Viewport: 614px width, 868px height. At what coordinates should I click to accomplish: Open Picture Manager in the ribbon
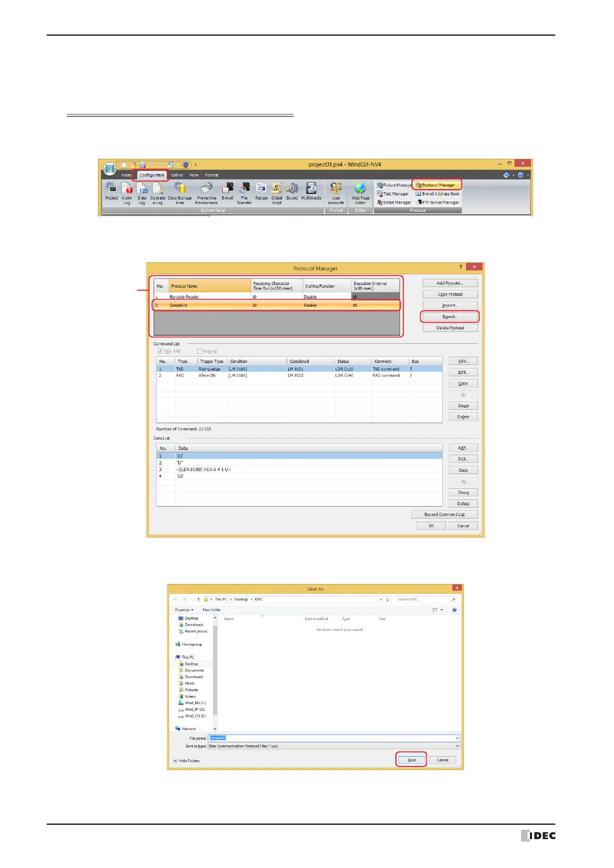tap(394, 185)
